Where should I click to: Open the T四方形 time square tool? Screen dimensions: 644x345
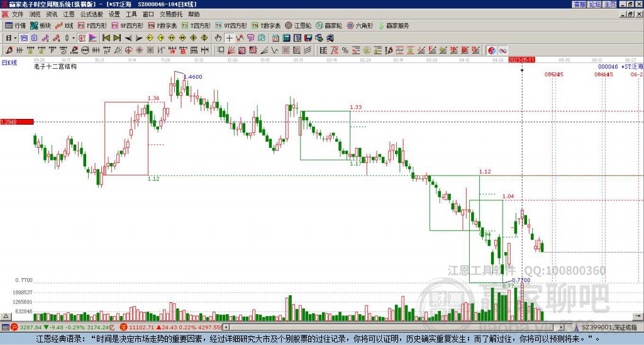click(x=196, y=25)
